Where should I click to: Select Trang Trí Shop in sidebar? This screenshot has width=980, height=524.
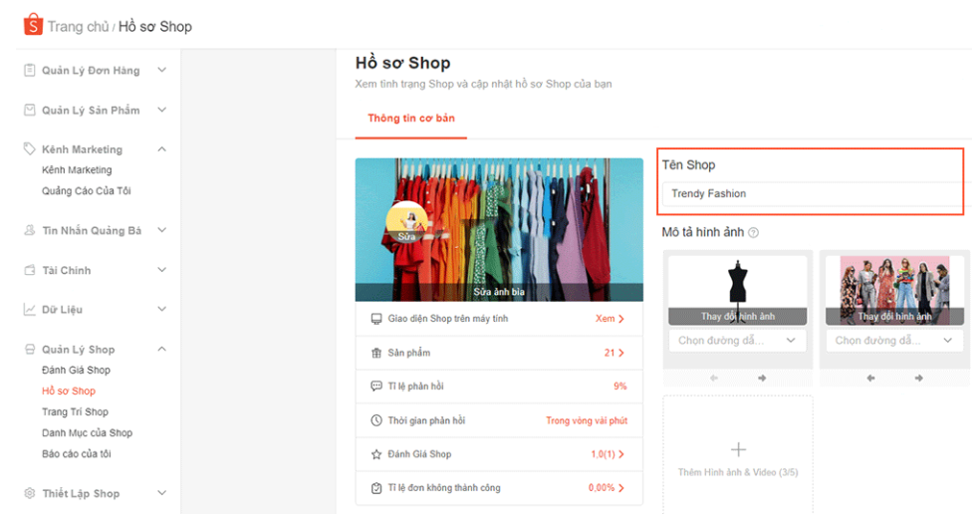pyautogui.click(x=75, y=412)
